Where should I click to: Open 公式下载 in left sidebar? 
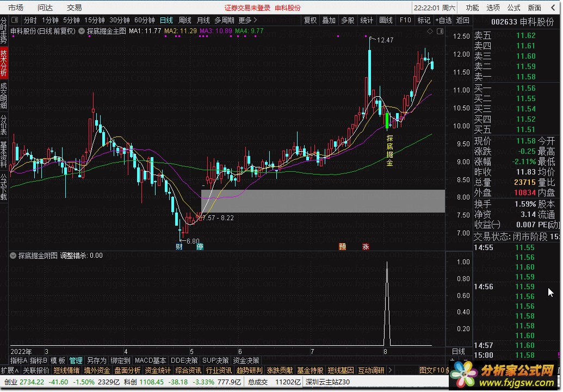tap(4, 186)
